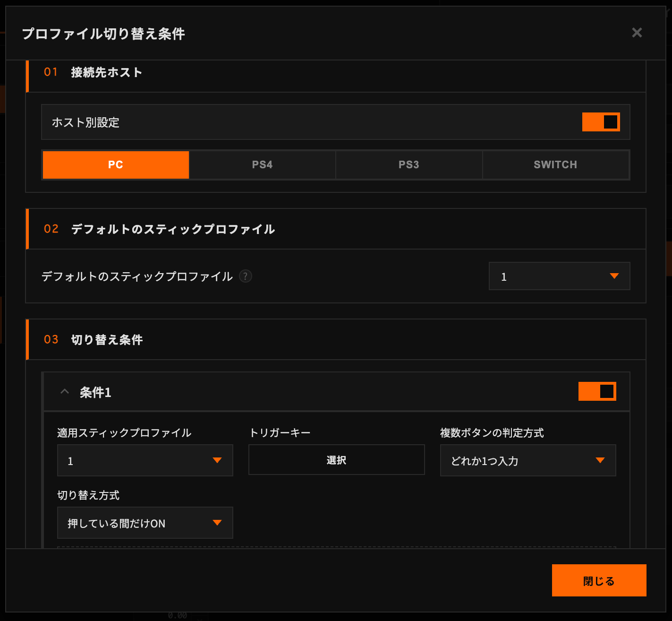Collapse 条件1 using the chevron icon
Screen dimensions: 672x621
65,392
